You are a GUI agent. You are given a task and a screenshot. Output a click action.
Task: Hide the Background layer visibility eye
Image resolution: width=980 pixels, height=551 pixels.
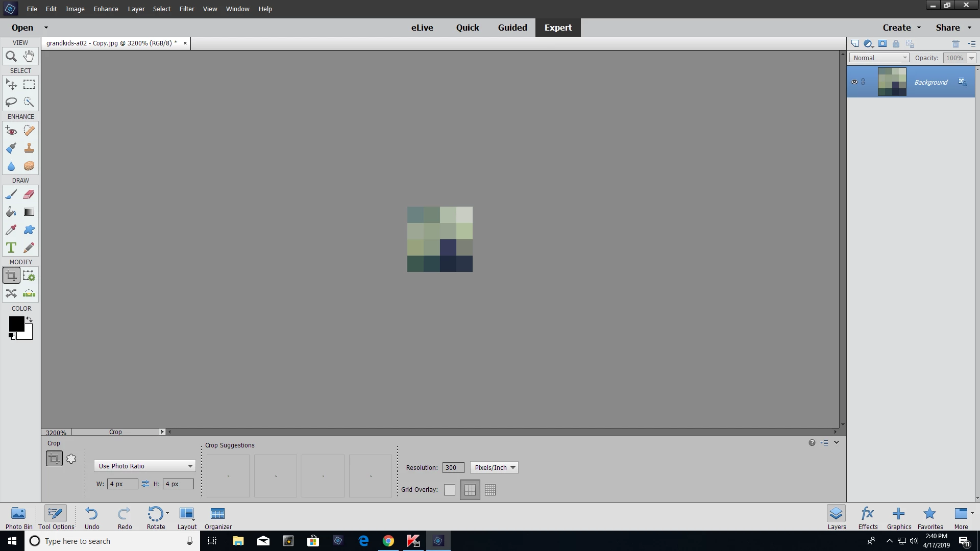[854, 82]
